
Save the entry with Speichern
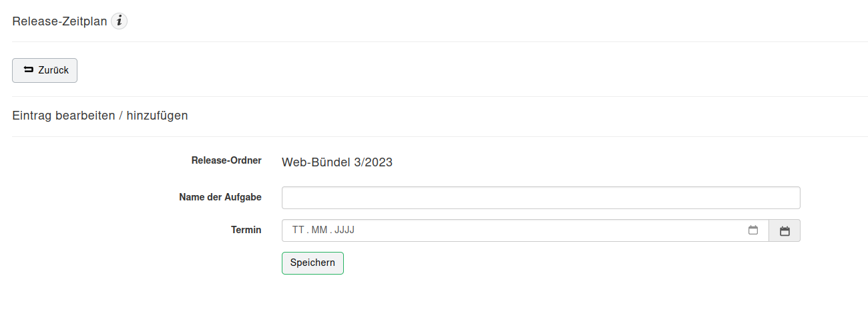coord(312,263)
